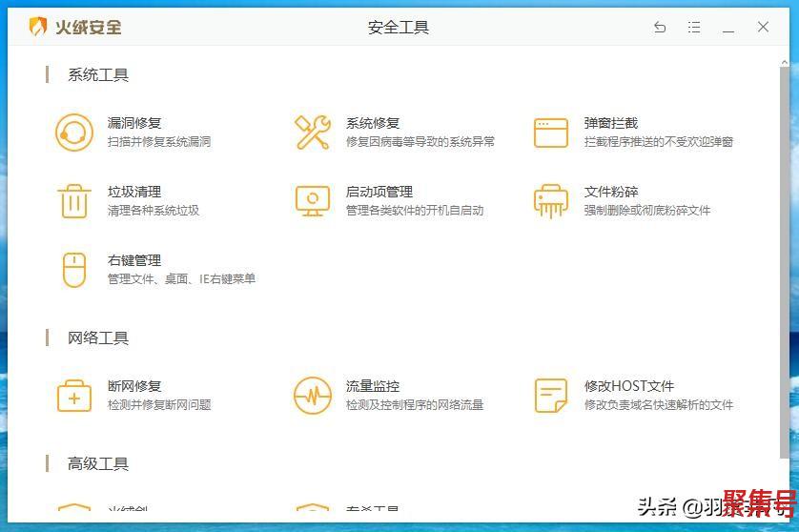Click the 修改HOST文件 document icon
Viewport: 799px width, 532px height.
(x=550, y=396)
